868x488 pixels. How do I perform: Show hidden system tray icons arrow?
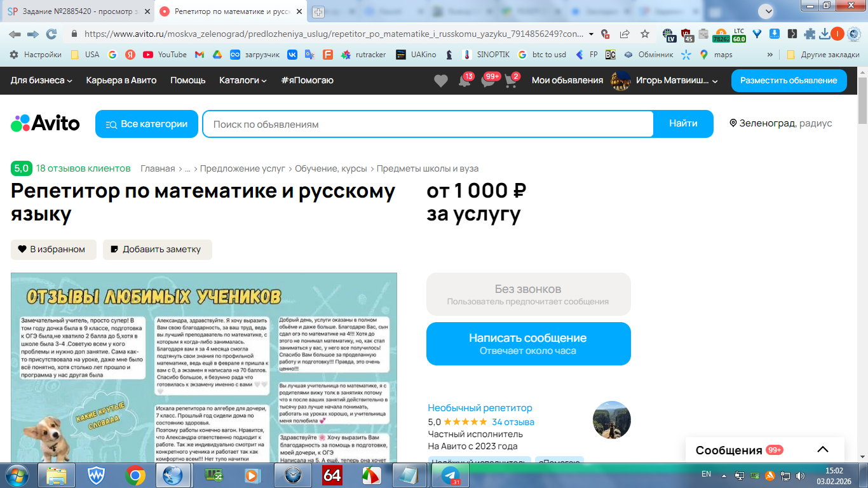coord(724,475)
